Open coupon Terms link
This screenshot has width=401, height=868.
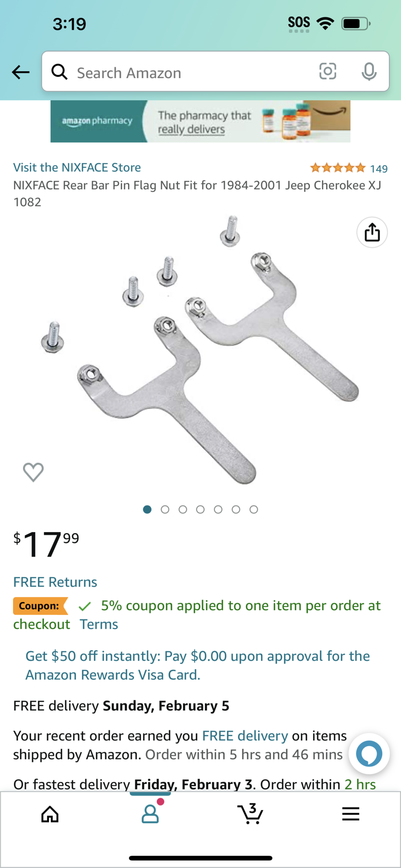pos(99,624)
